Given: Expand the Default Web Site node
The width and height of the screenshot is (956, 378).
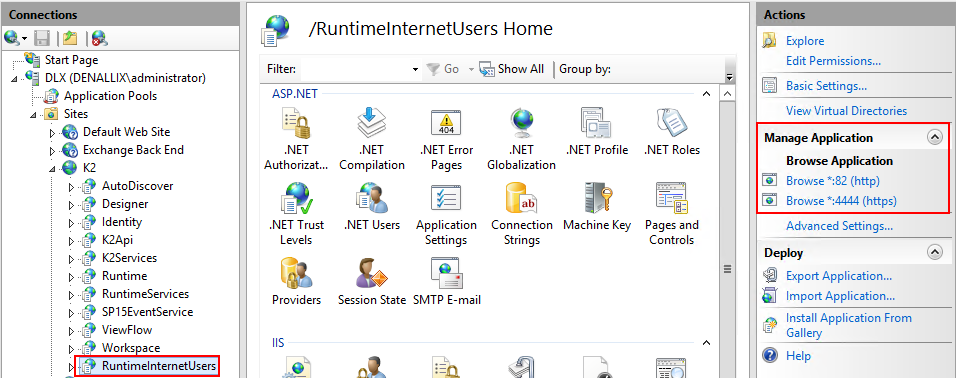Looking at the screenshot, I should pos(52,132).
